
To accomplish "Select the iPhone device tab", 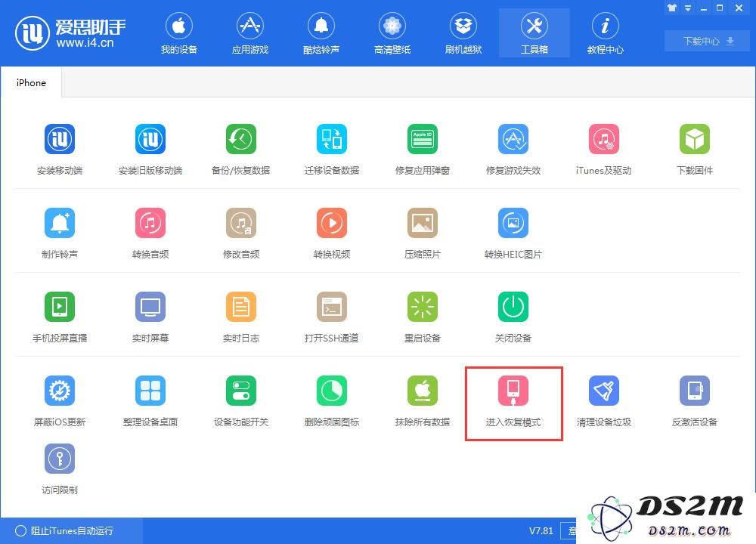I will tap(31, 83).
